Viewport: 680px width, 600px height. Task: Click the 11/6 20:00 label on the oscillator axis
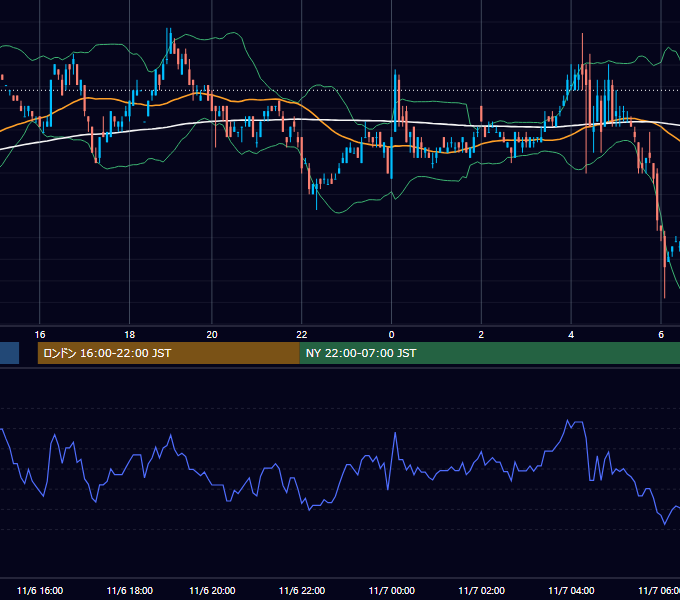point(212,590)
